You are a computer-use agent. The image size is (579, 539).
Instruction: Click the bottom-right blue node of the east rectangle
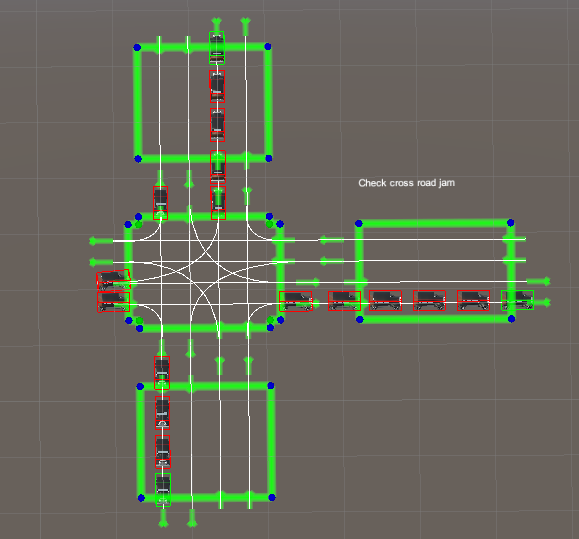coord(511,319)
